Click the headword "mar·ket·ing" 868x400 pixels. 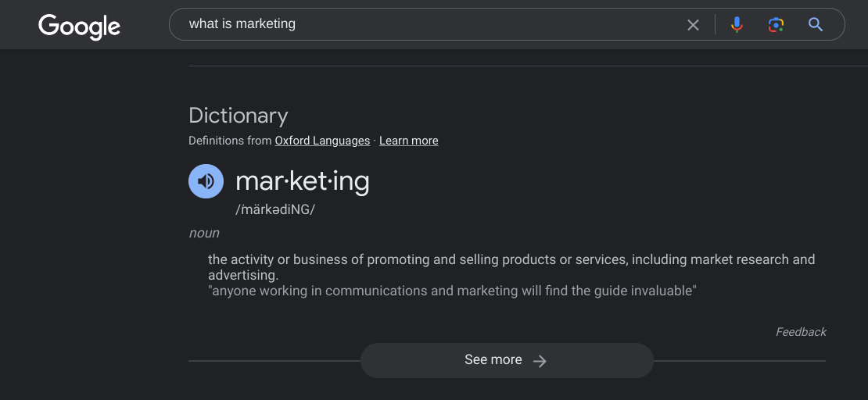pyautogui.click(x=302, y=181)
